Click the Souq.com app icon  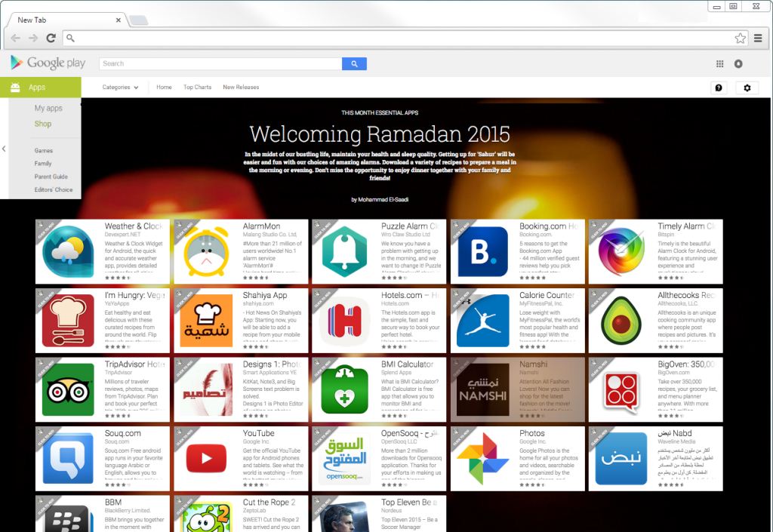pos(66,458)
